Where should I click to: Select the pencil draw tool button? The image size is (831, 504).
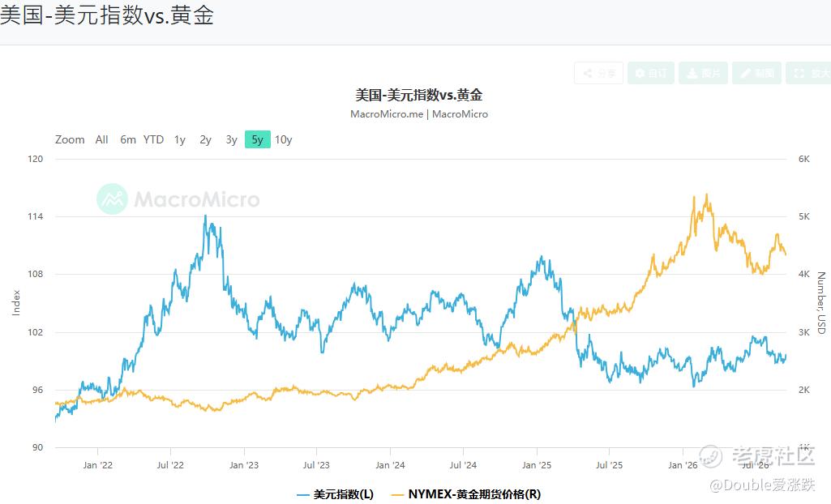pos(756,73)
